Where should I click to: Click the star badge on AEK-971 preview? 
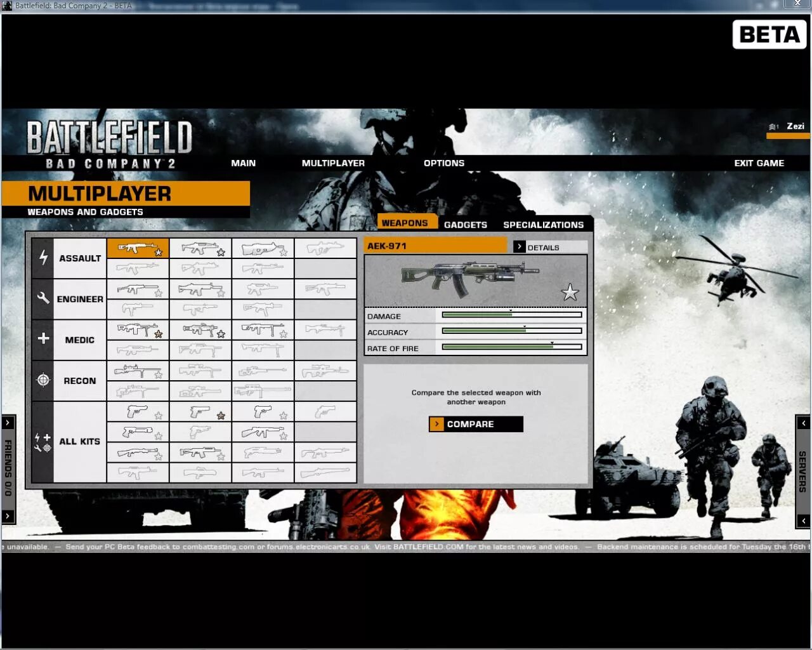(570, 292)
